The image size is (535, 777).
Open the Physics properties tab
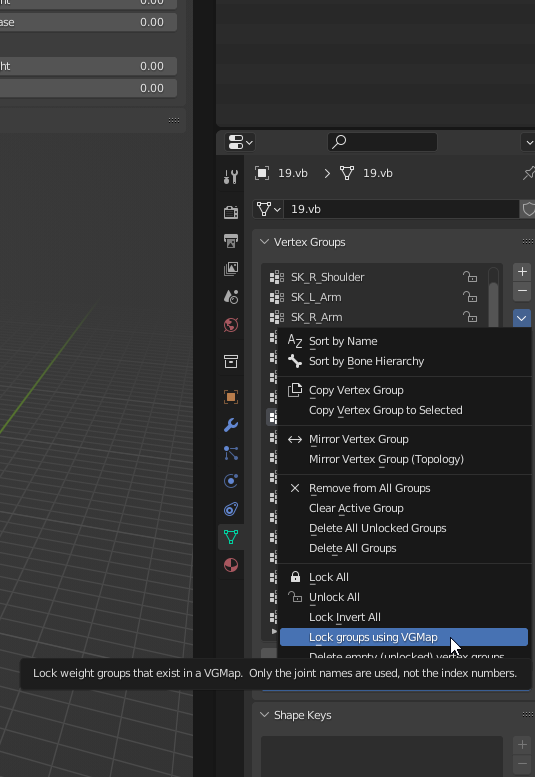point(231,481)
